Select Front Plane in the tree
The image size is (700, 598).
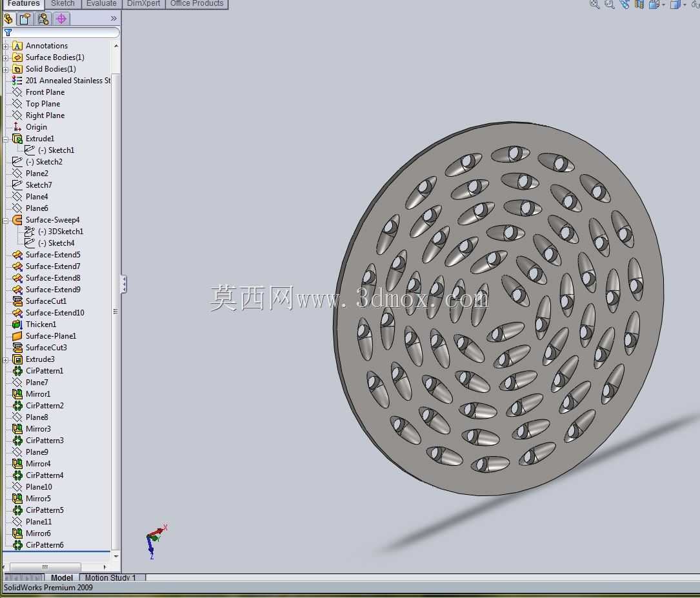pos(45,92)
